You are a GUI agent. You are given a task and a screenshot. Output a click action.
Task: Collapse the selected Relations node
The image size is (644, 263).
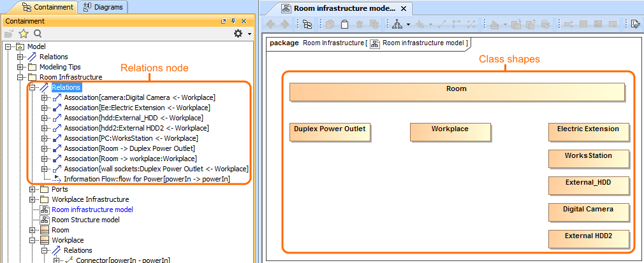click(x=33, y=87)
